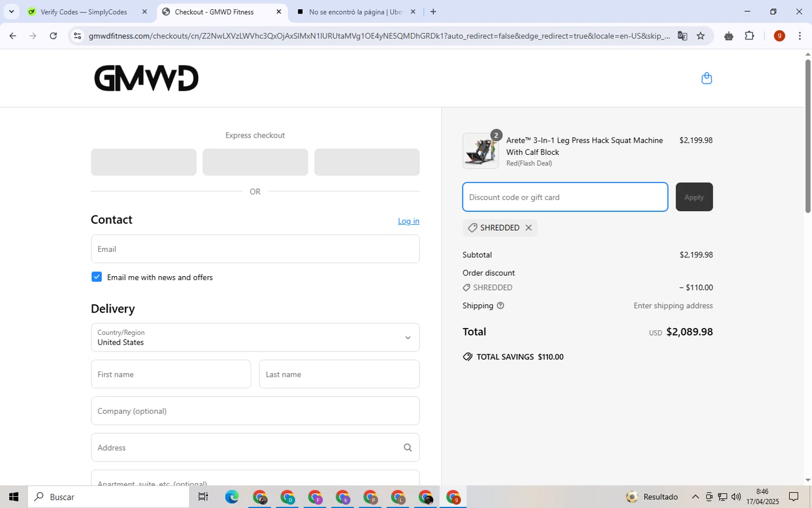Click the shipping help question mark icon
Viewport: 812px width, 508px height.
click(500, 305)
